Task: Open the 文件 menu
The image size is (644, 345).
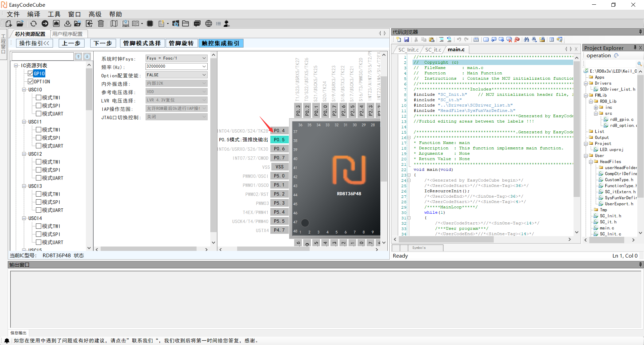Action: [x=13, y=14]
